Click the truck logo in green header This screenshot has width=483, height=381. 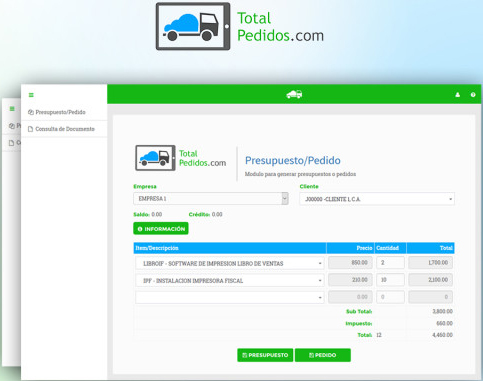(294, 94)
